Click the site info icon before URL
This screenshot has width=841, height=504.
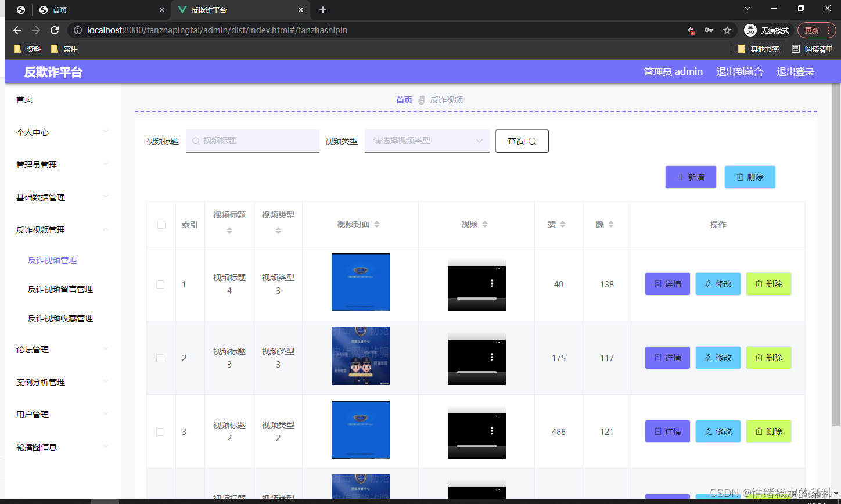78,30
